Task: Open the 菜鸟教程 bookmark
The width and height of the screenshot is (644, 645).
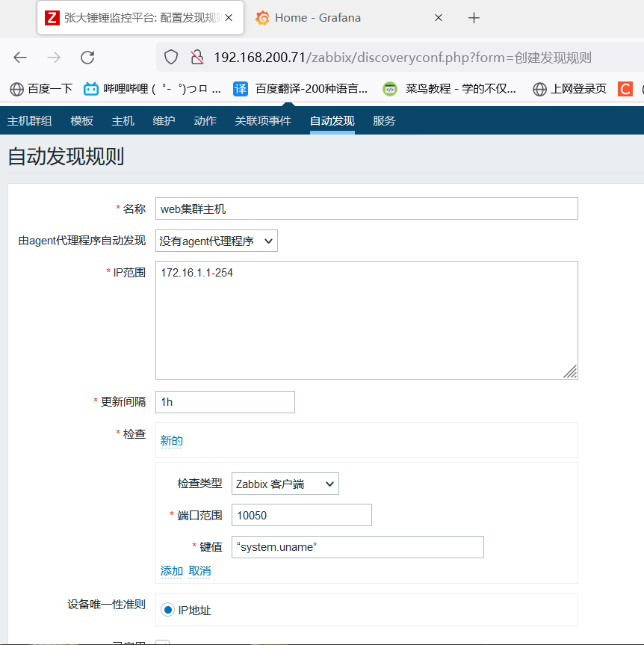Action: (x=449, y=89)
